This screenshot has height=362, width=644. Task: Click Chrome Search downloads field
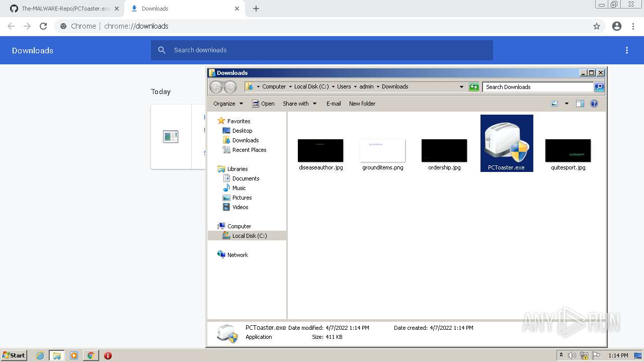point(322,50)
